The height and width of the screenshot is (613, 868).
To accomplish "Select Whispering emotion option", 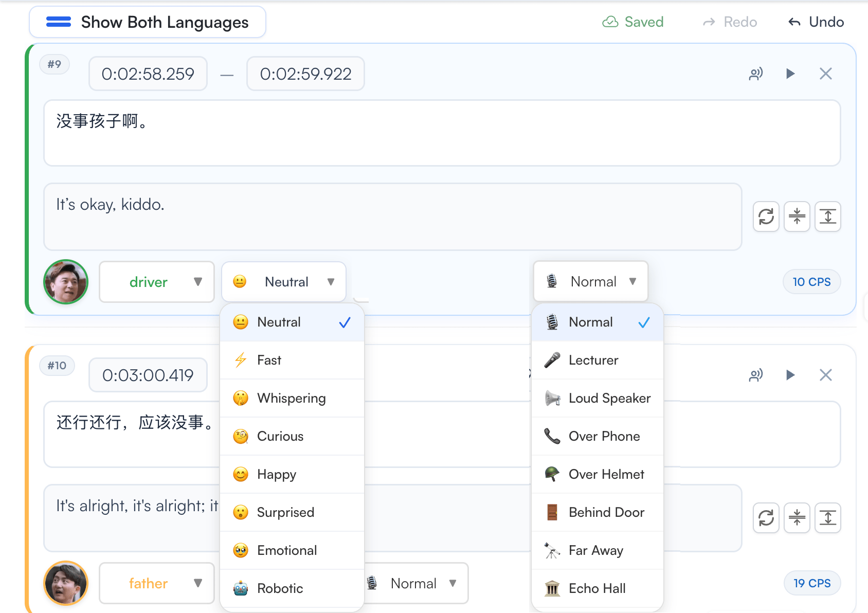I will (x=292, y=398).
